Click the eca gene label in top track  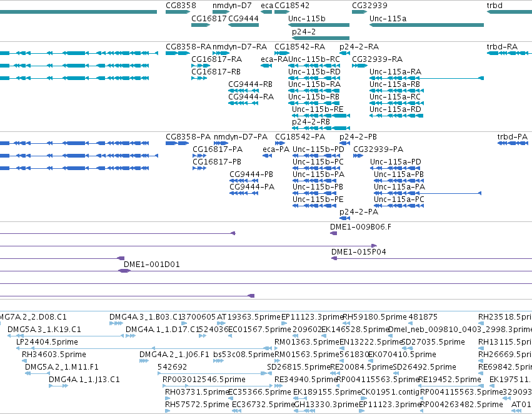(x=267, y=6)
